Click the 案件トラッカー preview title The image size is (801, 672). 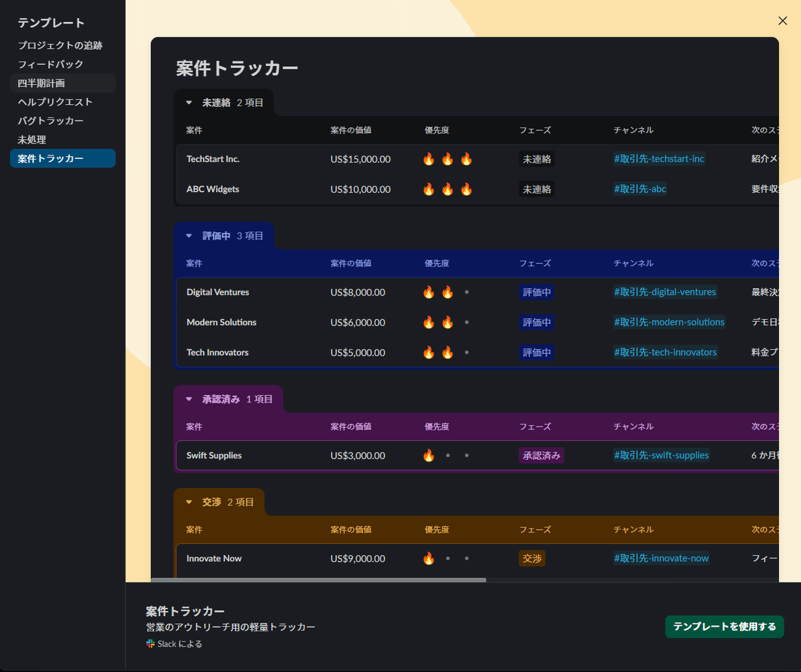pyautogui.click(x=237, y=68)
